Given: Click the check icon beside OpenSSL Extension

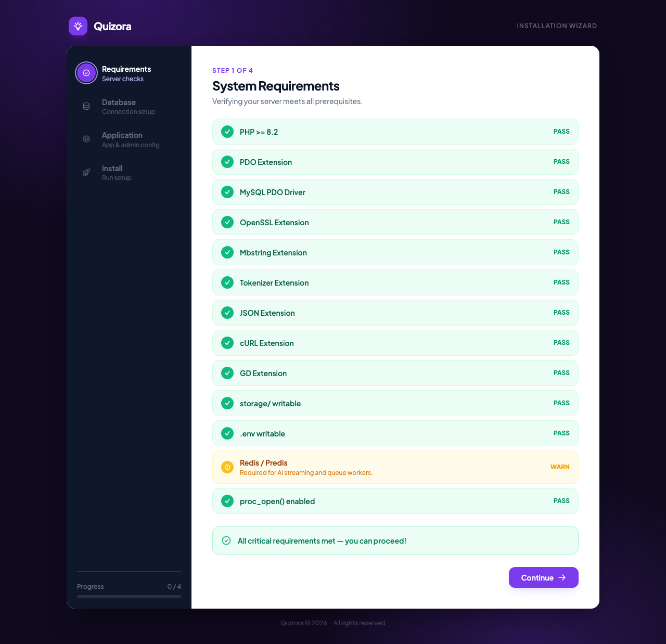Looking at the screenshot, I should (227, 222).
